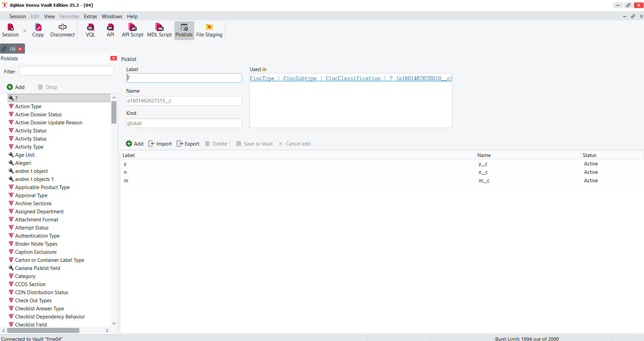Open the Extras menu
Viewport: 644px width, 341px height.
pos(90,17)
